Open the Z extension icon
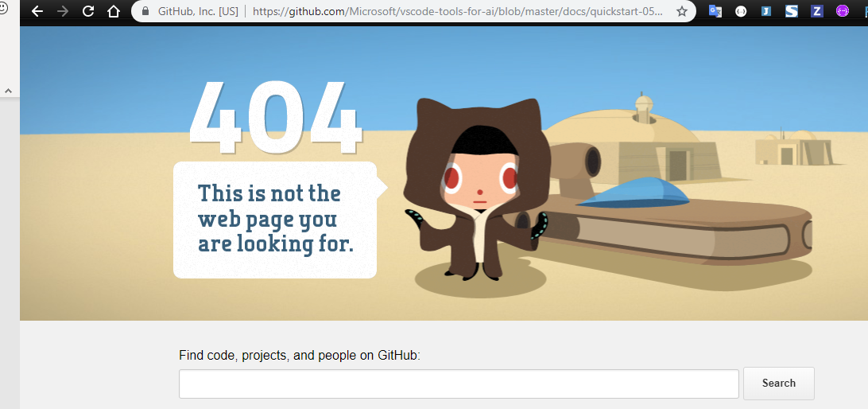 [817, 11]
